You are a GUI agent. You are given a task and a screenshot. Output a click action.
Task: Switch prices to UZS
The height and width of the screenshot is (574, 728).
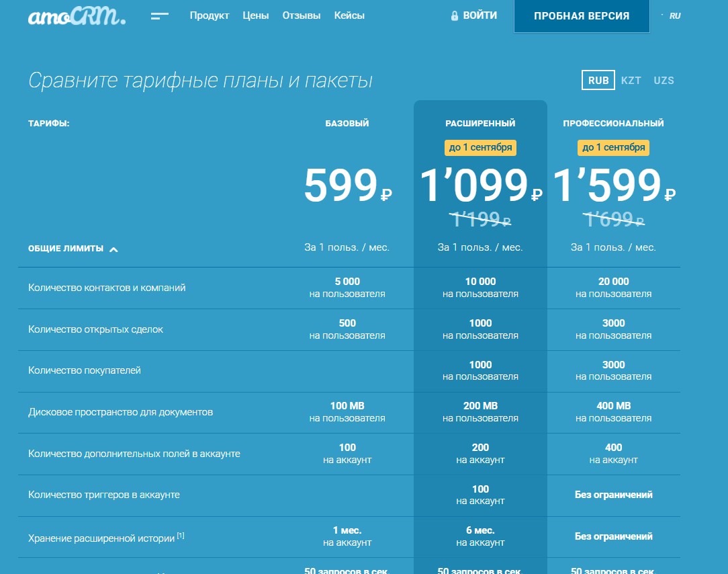[664, 81]
